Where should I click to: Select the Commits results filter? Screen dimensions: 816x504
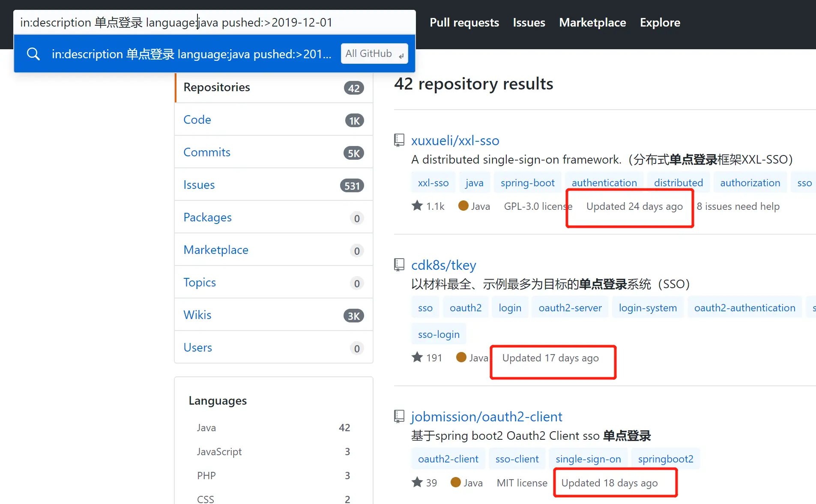[274, 152]
